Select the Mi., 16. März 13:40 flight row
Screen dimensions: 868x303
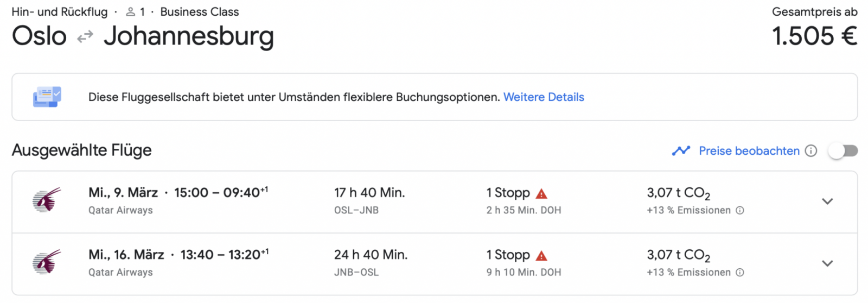pyautogui.click(x=435, y=264)
